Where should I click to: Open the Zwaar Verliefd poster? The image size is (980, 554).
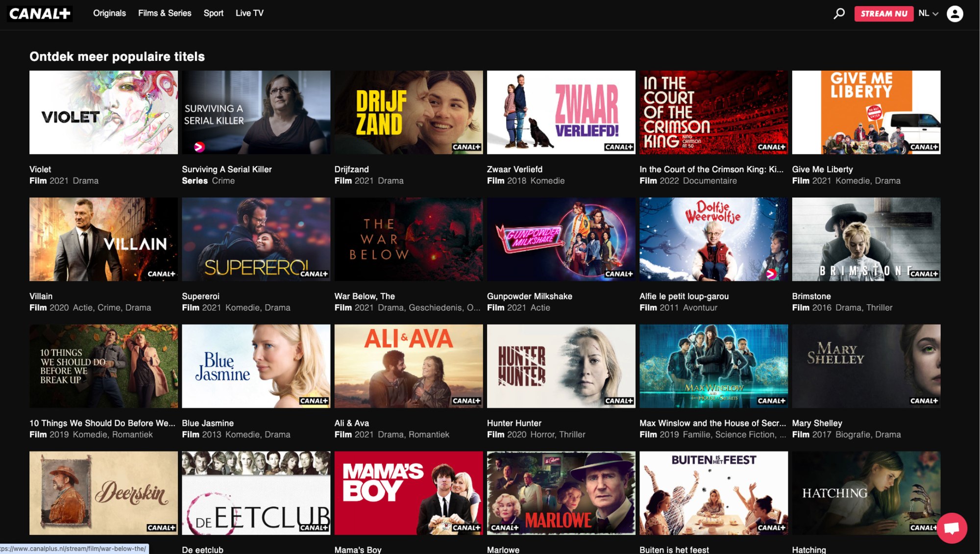561,112
